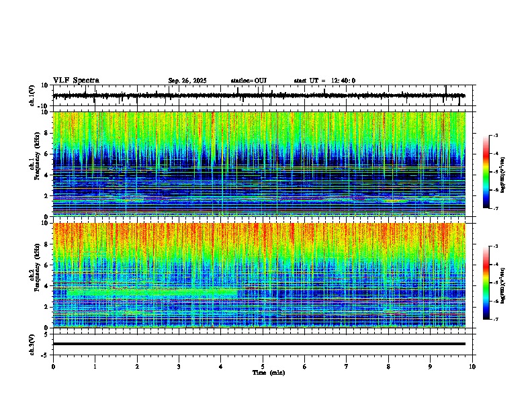This screenshot has width=532, height=411.
Task: Click inside the ch.2 frequency spectrogram
Action: [259, 275]
